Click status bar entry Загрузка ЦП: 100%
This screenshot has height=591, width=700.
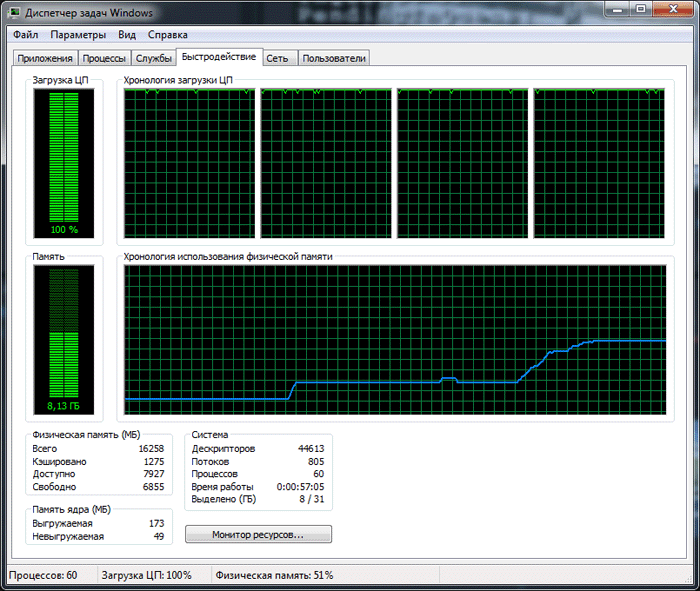point(146,575)
